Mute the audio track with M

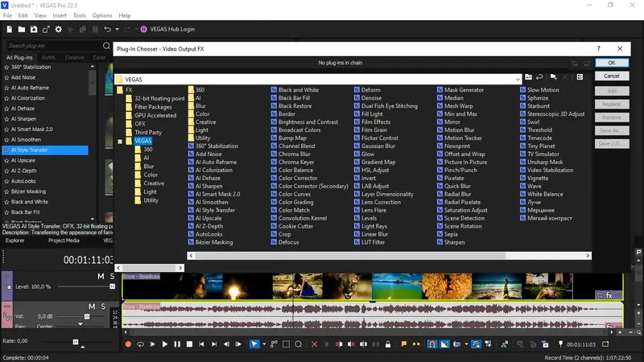coord(92,306)
